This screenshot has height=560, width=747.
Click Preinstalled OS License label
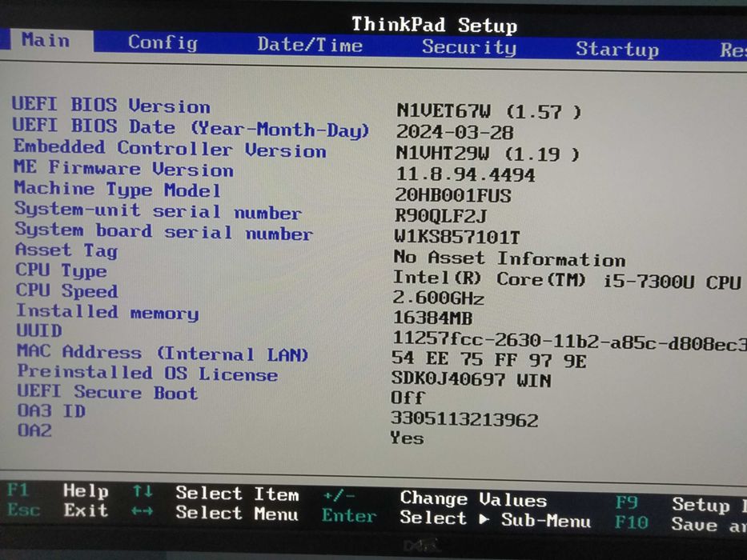147,373
